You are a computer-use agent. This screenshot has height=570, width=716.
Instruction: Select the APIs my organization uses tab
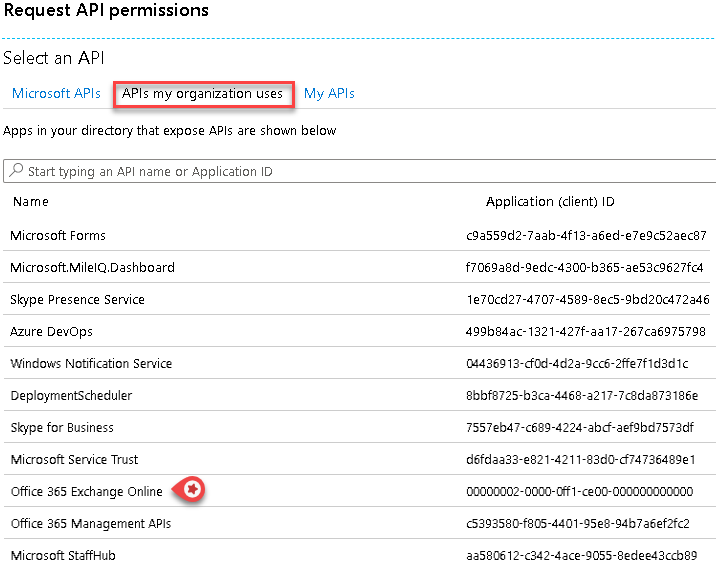[203, 93]
